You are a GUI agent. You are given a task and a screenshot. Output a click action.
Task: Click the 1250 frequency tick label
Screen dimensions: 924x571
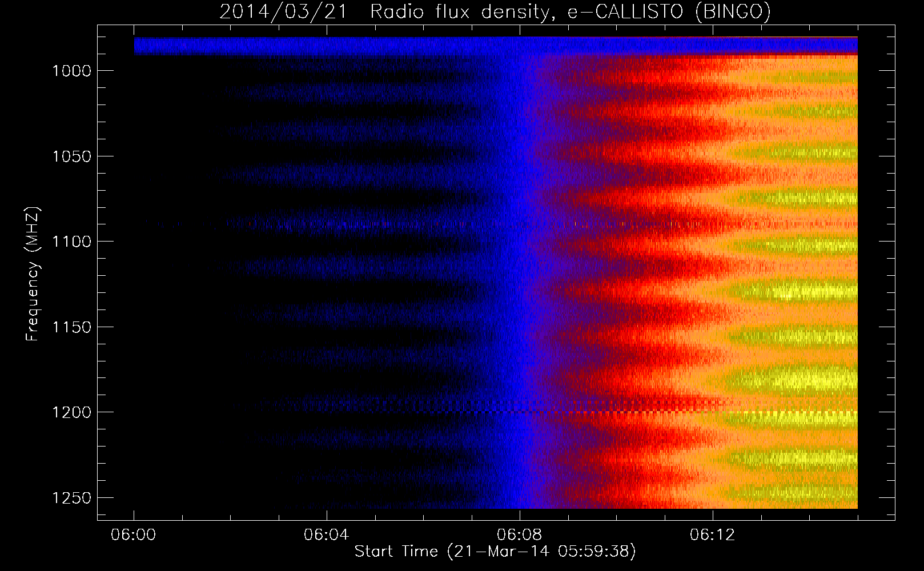[x=71, y=498]
